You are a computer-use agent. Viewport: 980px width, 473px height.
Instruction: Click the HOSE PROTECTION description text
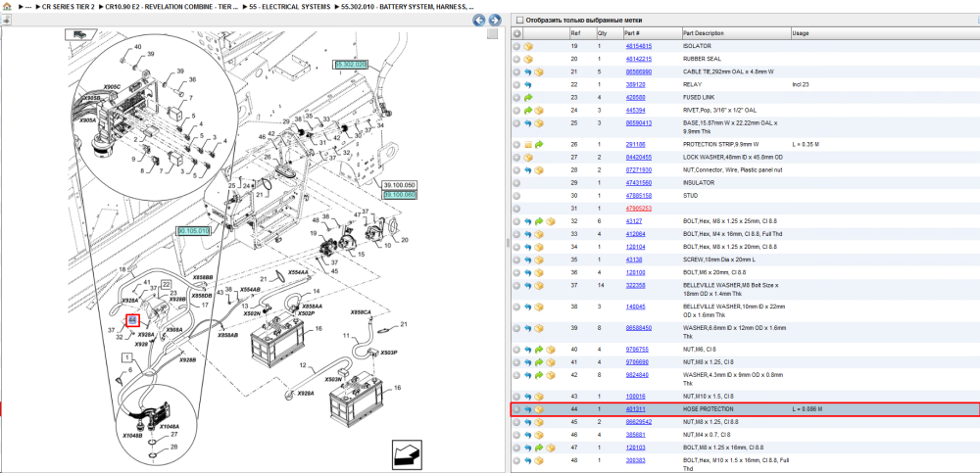709,409
